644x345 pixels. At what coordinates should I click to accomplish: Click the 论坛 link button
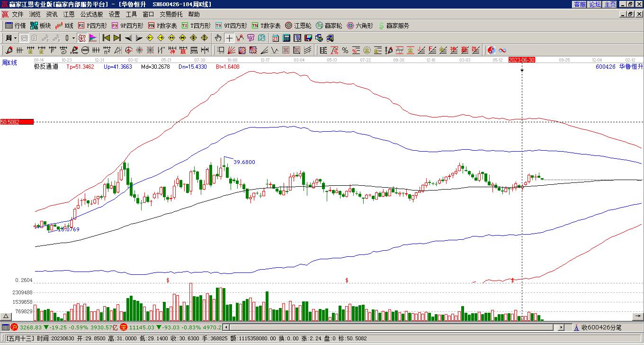595,4
